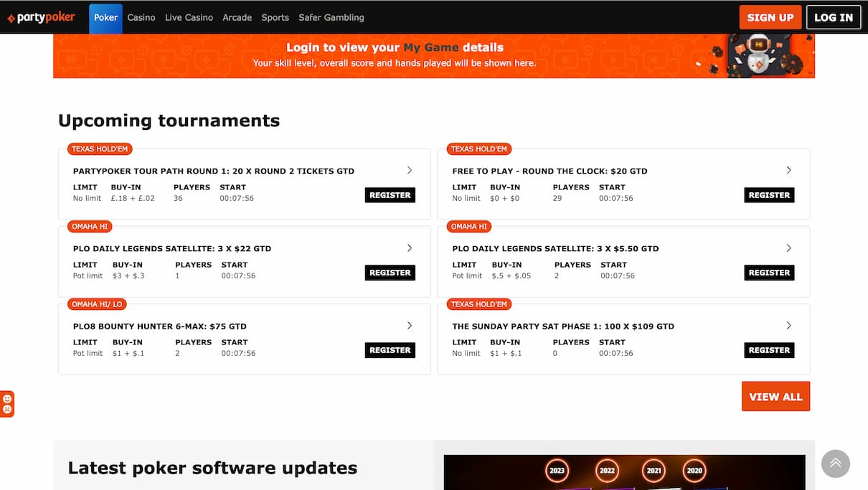Image resolution: width=868 pixels, height=490 pixels.
Task: Expand the PLO8 Bounty Hunter 6-Max chevron
Action: point(410,326)
